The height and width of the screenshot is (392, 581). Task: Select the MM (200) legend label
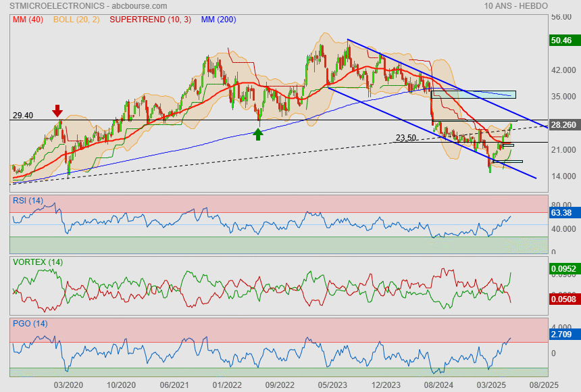pos(219,20)
